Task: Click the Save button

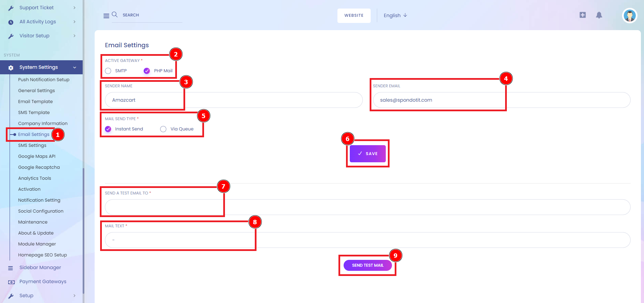Action: pyautogui.click(x=368, y=154)
